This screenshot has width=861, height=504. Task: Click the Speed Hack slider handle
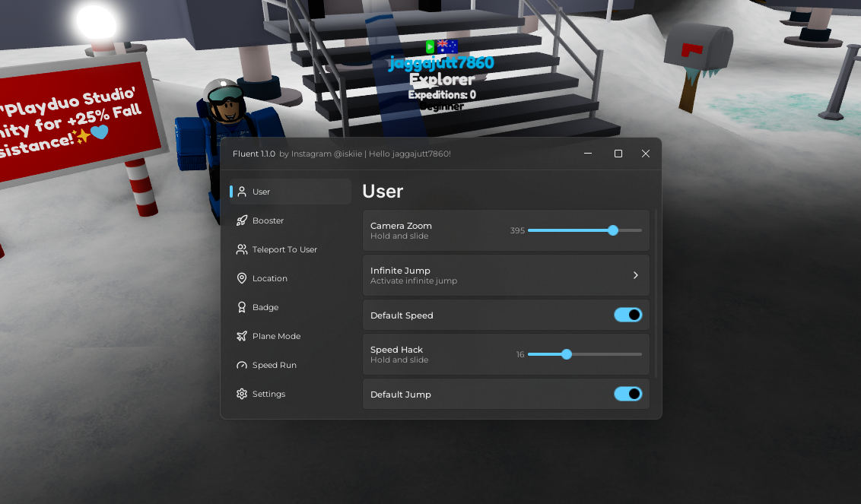click(566, 354)
